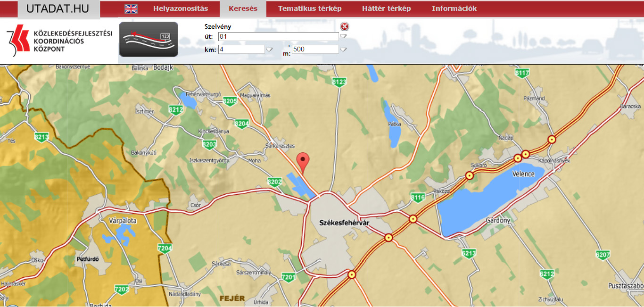This screenshot has width=644, height=307.
Task: Click the Közlekedésfejlesztési Koordinációs Központ logo
Action: pos(59,41)
